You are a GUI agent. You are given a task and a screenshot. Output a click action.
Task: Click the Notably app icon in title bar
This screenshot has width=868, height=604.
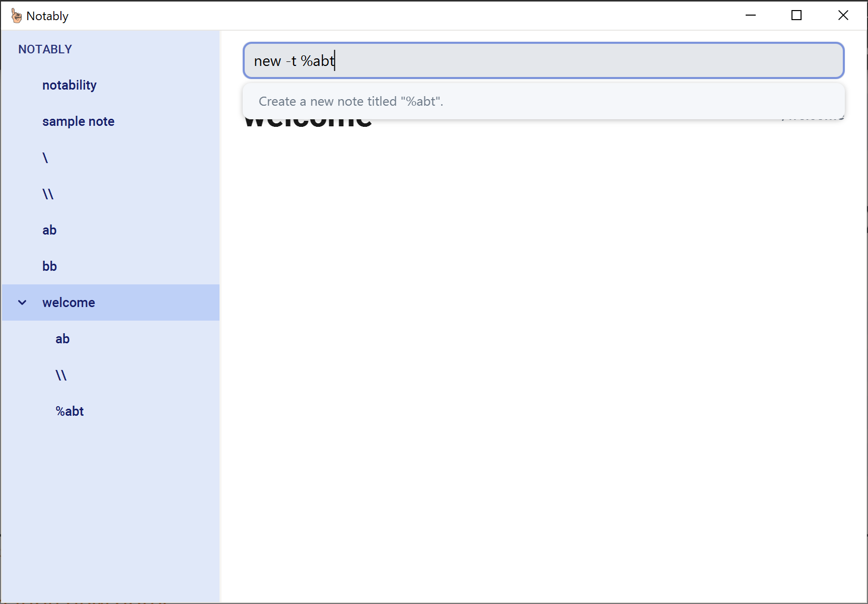click(17, 16)
